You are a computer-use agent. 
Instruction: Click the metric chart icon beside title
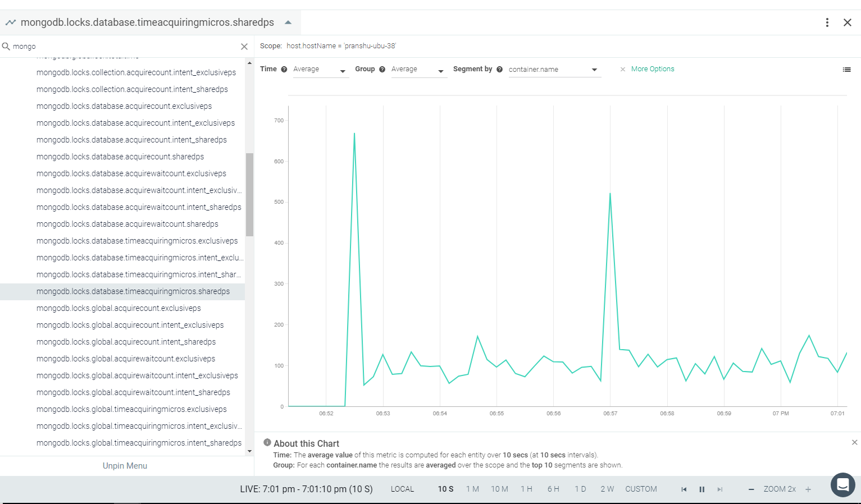tap(11, 22)
